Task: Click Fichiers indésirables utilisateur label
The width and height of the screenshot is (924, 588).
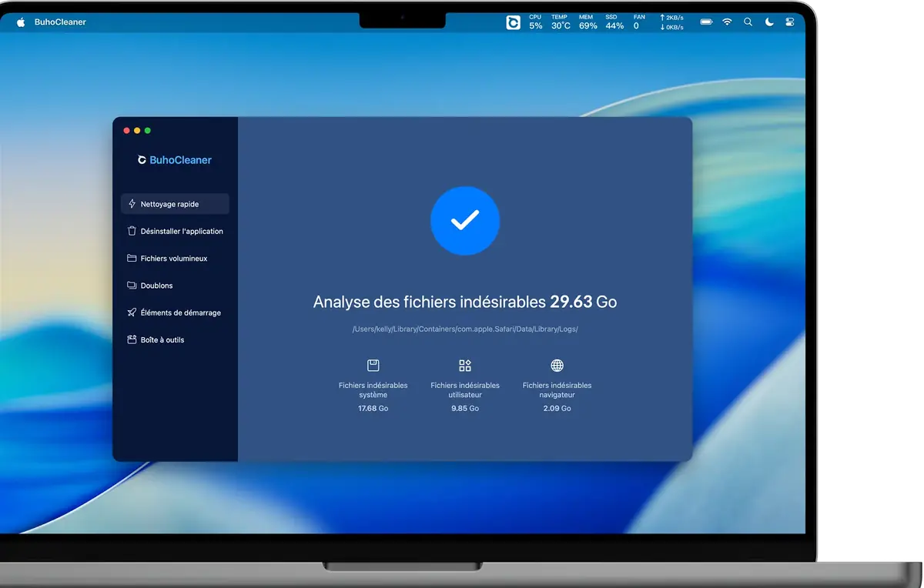Action: click(x=465, y=390)
